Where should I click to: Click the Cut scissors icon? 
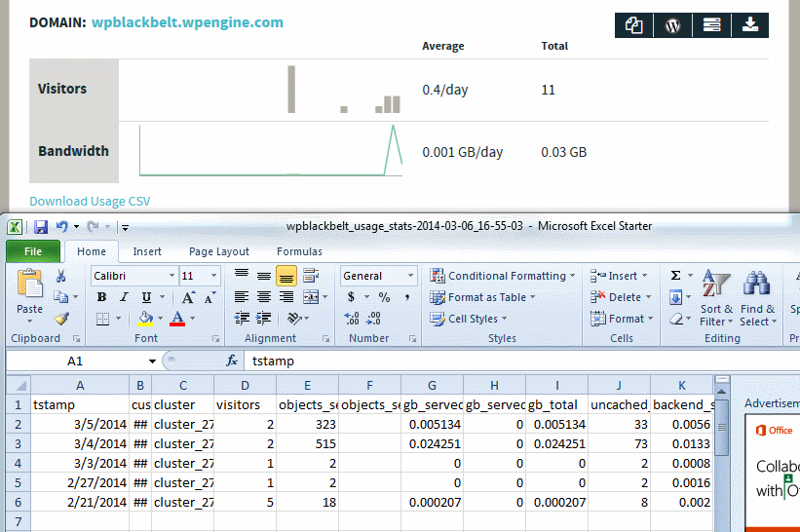(x=60, y=276)
